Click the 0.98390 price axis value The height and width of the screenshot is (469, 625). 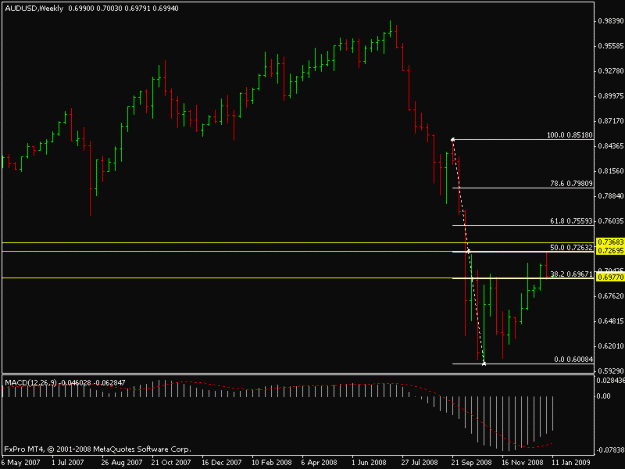(611, 21)
